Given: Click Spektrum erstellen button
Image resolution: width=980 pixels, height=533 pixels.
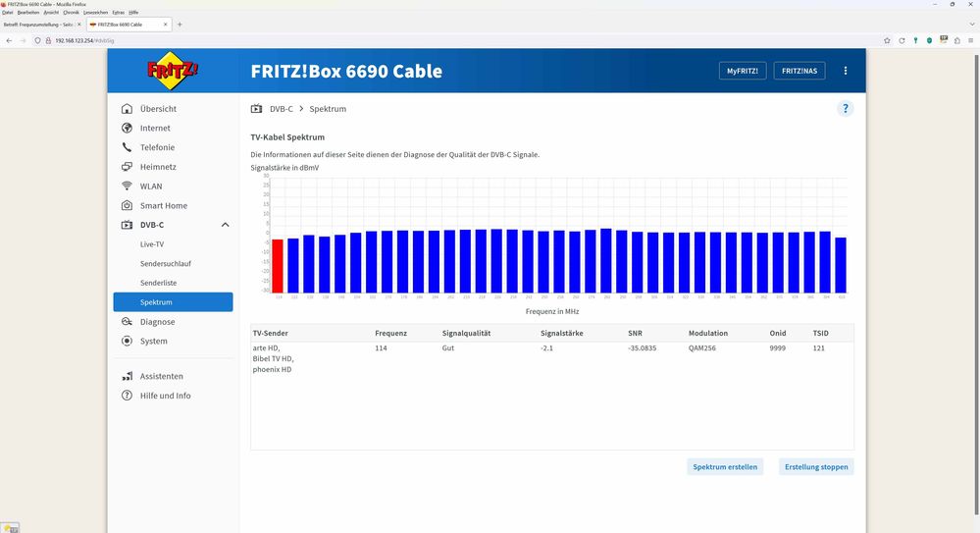Looking at the screenshot, I should [725, 466].
